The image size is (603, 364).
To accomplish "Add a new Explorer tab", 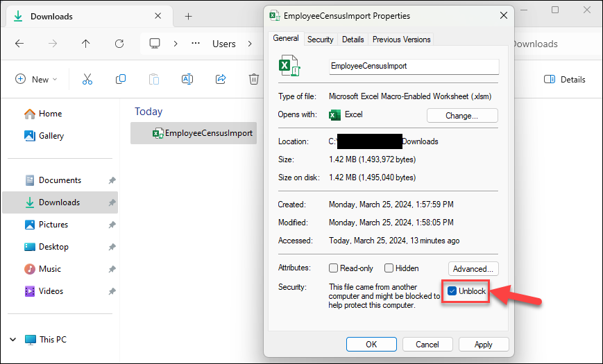I will [x=189, y=16].
